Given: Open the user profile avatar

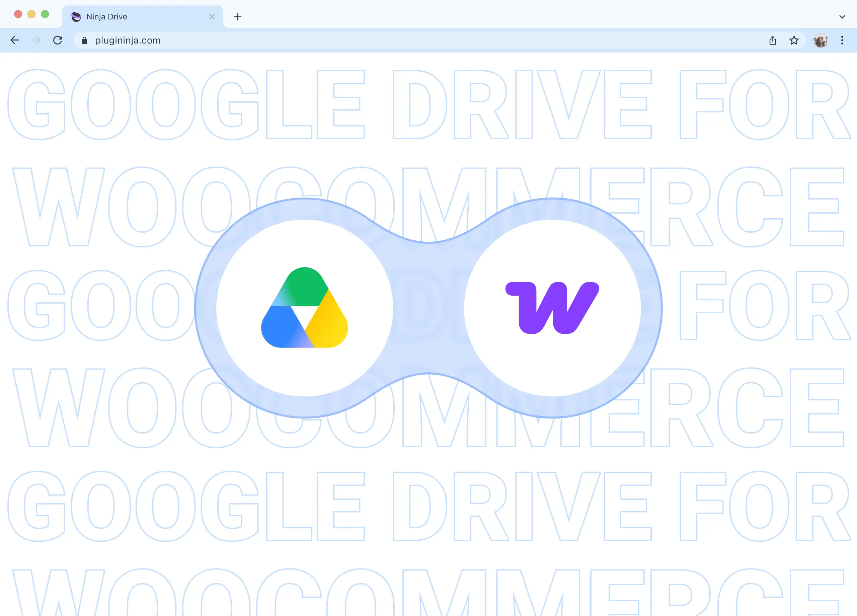Looking at the screenshot, I should click(x=821, y=40).
